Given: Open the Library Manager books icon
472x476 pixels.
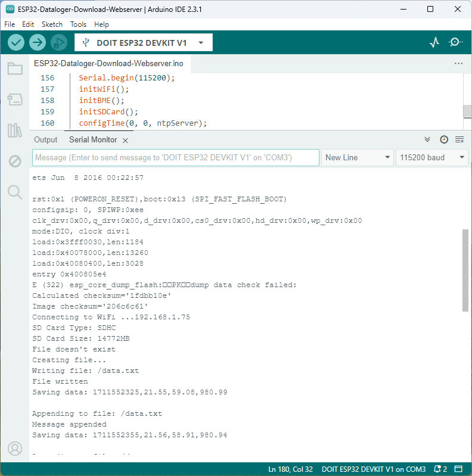Looking at the screenshot, I should [x=15, y=130].
